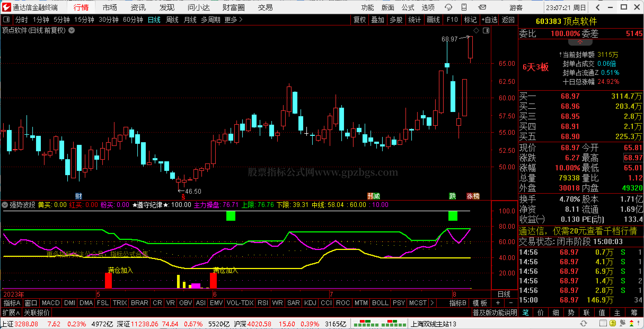
Task: Switch chart to 15分钟 period
Action: (x=84, y=20)
